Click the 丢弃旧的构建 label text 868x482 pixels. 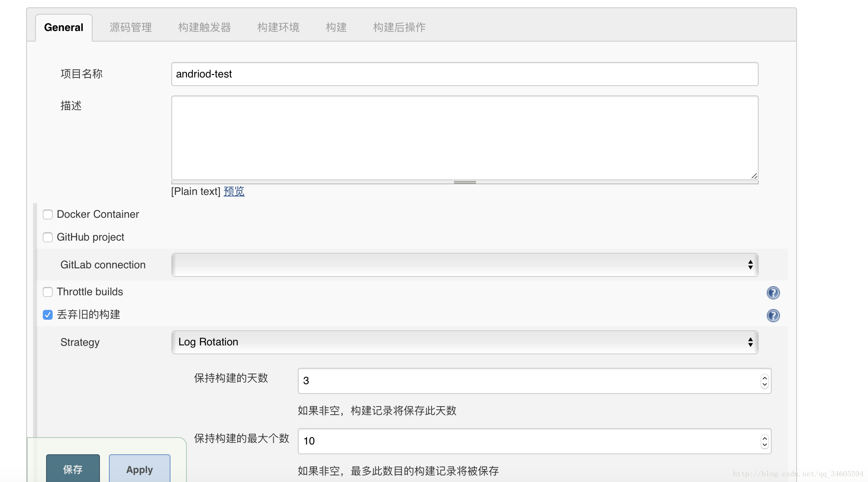click(89, 315)
